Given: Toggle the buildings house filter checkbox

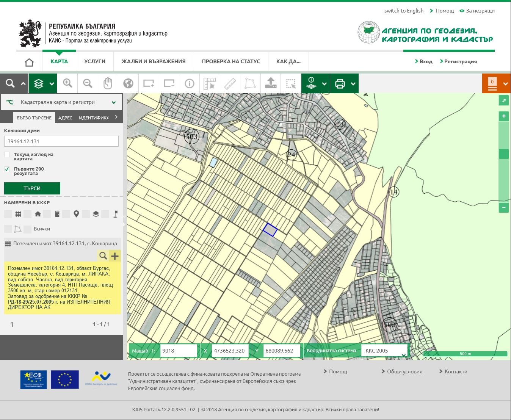Looking at the screenshot, I should pos(27,214).
